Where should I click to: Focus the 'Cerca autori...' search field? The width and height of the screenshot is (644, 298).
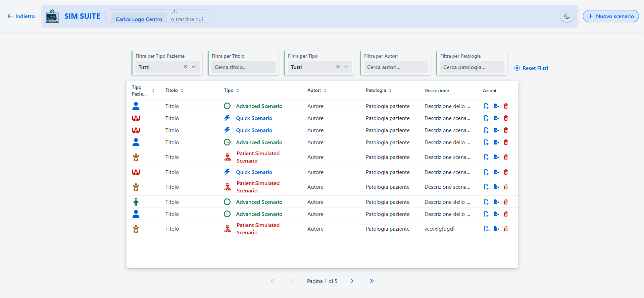(396, 67)
